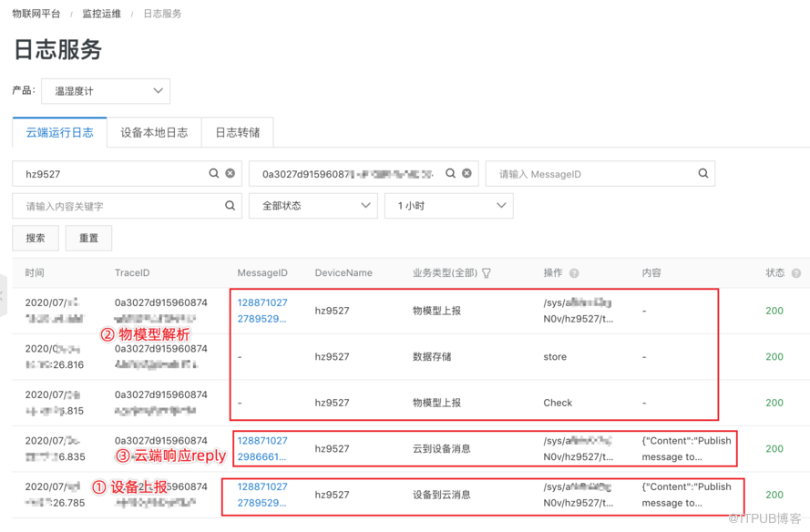Screen dimensions: 810x532
Task: Click help icon beside 操作 column header
Action: 574,273
